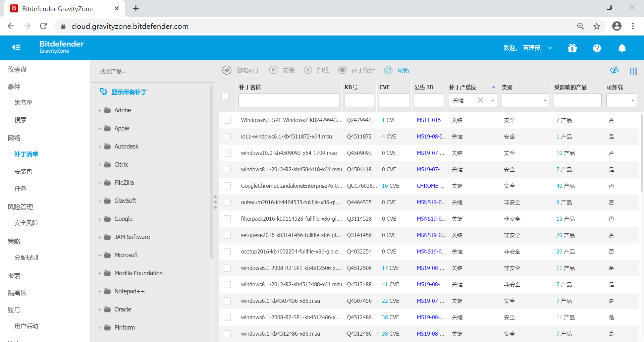The width and height of the screenshot is (644, 342).
Task: Go back in the browser
Action: pyautogui.click(x=11, y=26)
